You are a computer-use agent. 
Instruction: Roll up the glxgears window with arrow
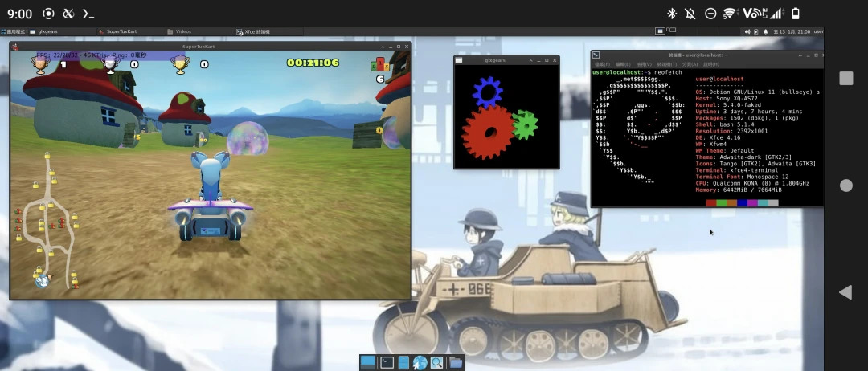point(530,60)
